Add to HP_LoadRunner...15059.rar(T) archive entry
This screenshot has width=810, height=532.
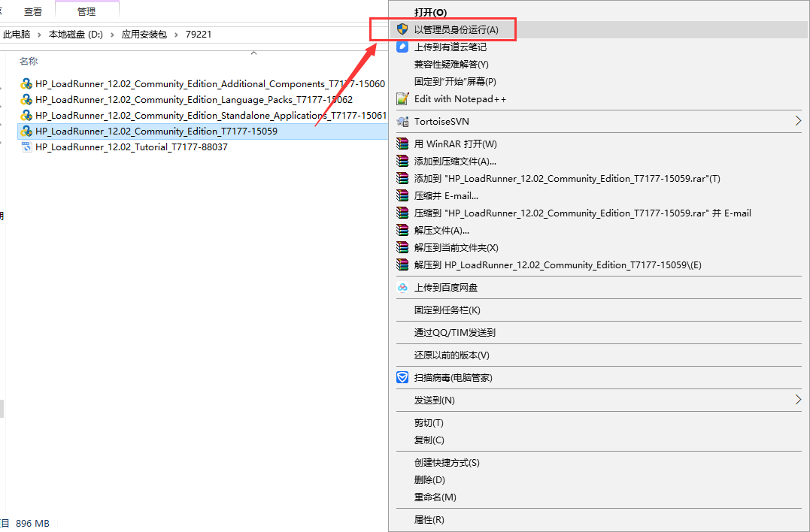click(599, 179)
